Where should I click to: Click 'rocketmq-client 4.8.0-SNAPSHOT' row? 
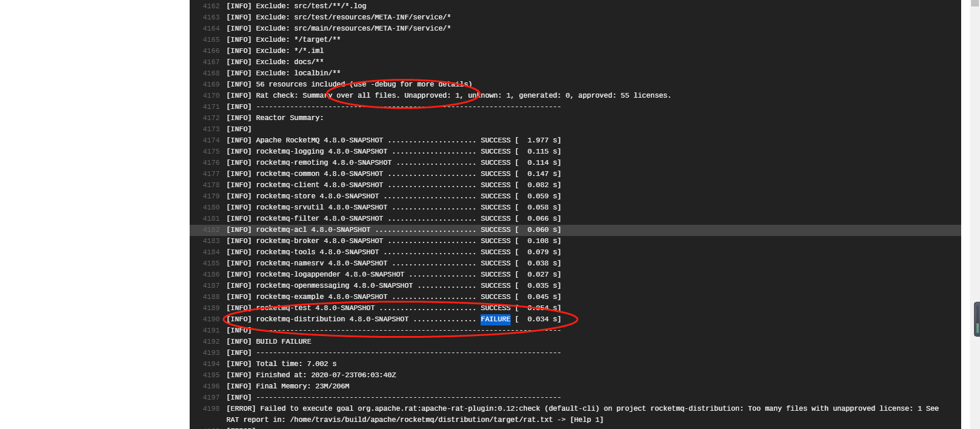[393, 185]
